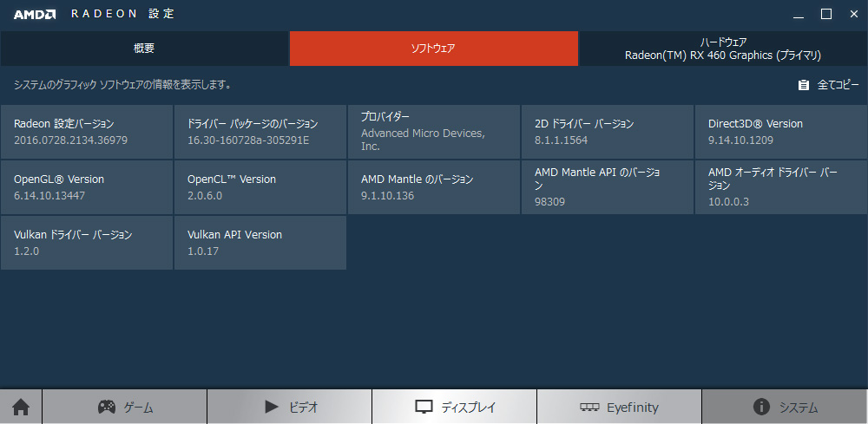The image size is (868, 424).
Task: Select the ソフトウェア (Software) tab
Action: pos(433,49)
